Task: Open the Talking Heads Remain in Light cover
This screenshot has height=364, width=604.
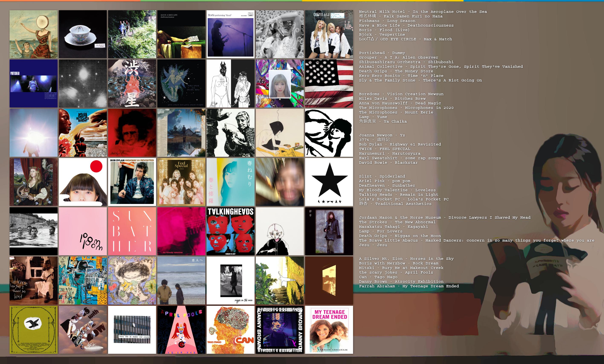Action: pyautogui.click(x=231, y=231)
